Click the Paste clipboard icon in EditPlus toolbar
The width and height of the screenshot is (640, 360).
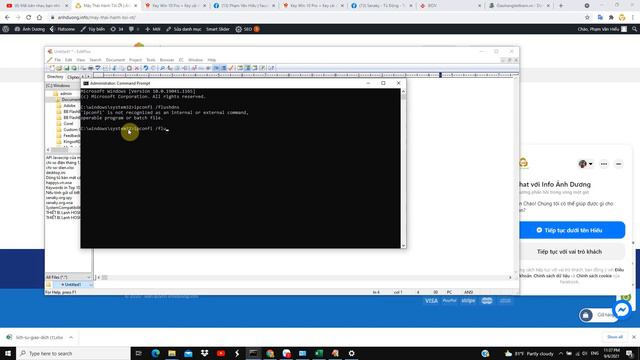pyautogui.click(x=129, y=68)
